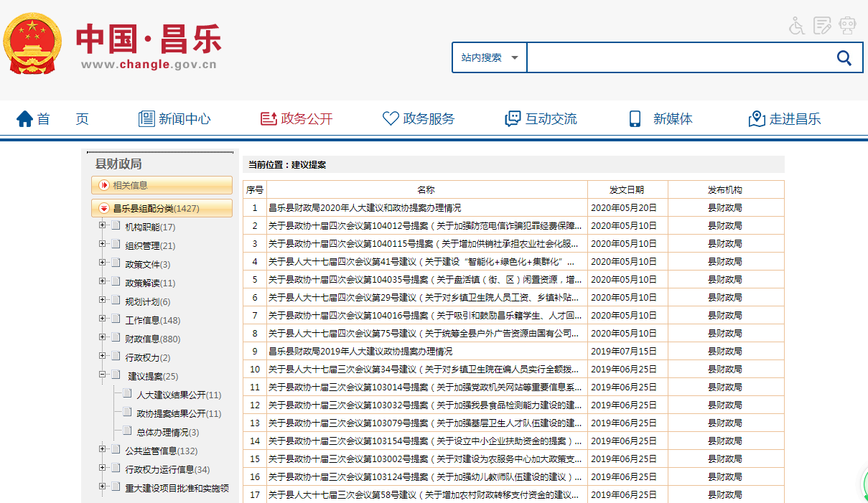Open the 2020年人大建议和政协提案办理情况 article
868x503 pixels.
coord(365,208)
